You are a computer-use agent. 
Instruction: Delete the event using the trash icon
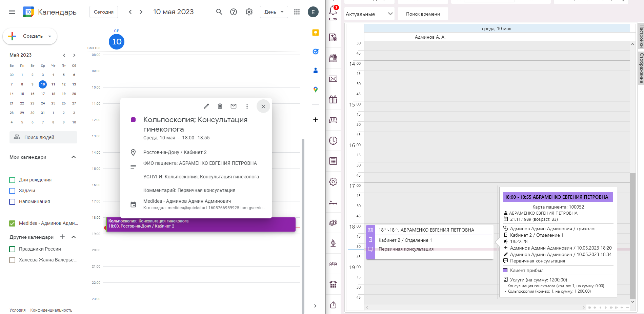point(220,106)
